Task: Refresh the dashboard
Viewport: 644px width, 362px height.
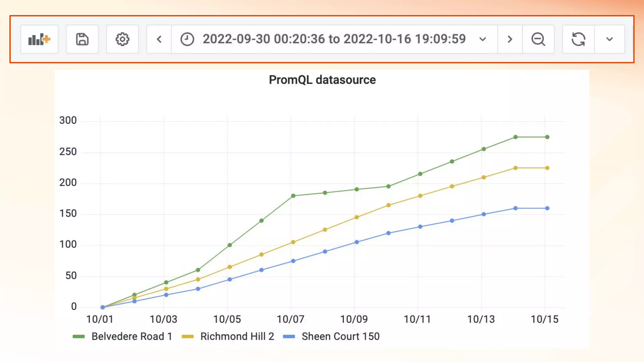Action: (578, 39)
